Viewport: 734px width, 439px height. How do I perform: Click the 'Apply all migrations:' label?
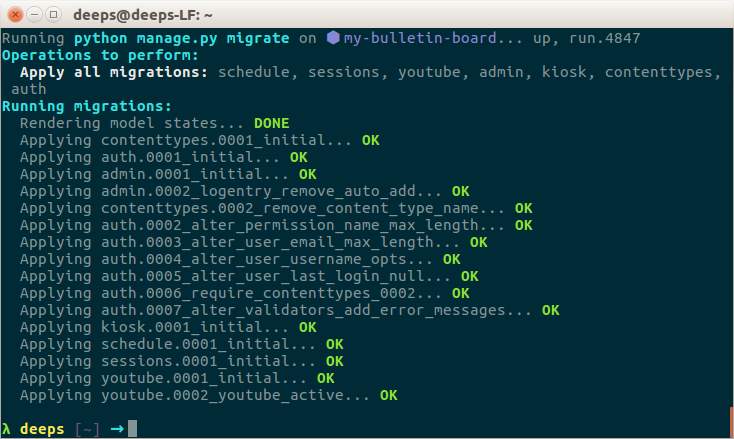(x=114, y=72)
